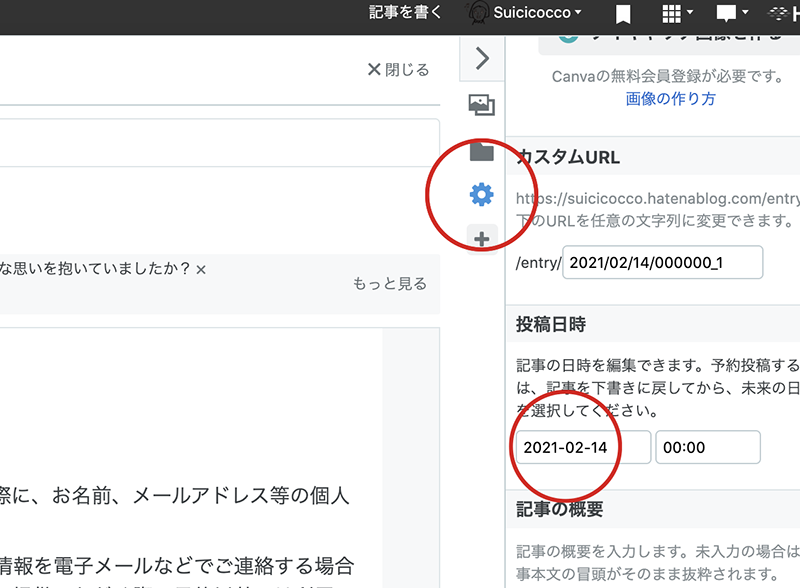800x588 pixels.
Task: Open the apps grid icon in top navigation
Action: click(672, 13)
